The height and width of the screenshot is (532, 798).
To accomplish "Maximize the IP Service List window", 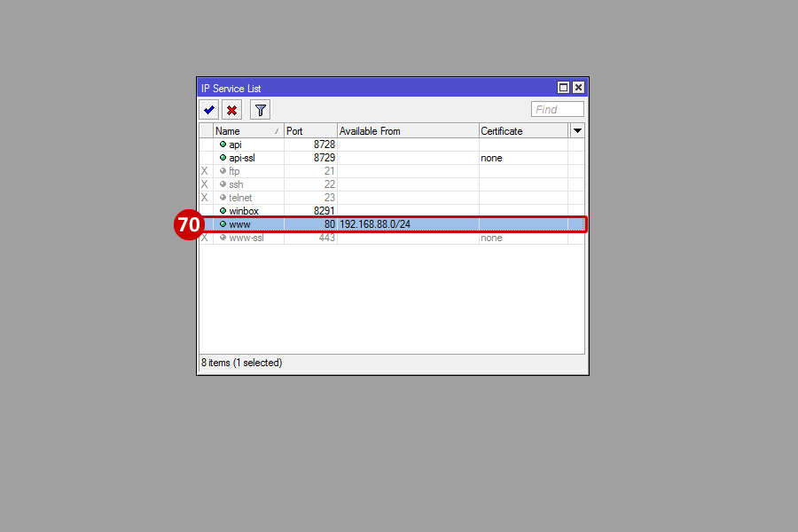I will (563, 88).
